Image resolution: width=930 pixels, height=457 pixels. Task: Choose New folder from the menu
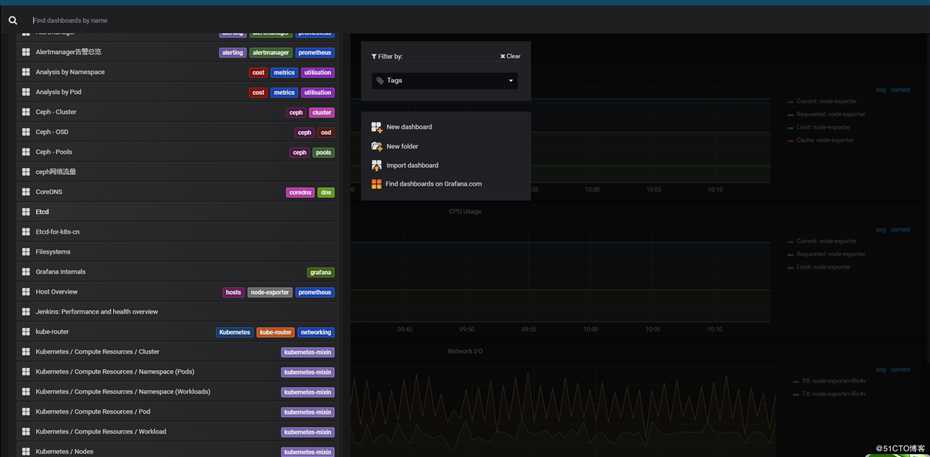click(x=402, y=146)
